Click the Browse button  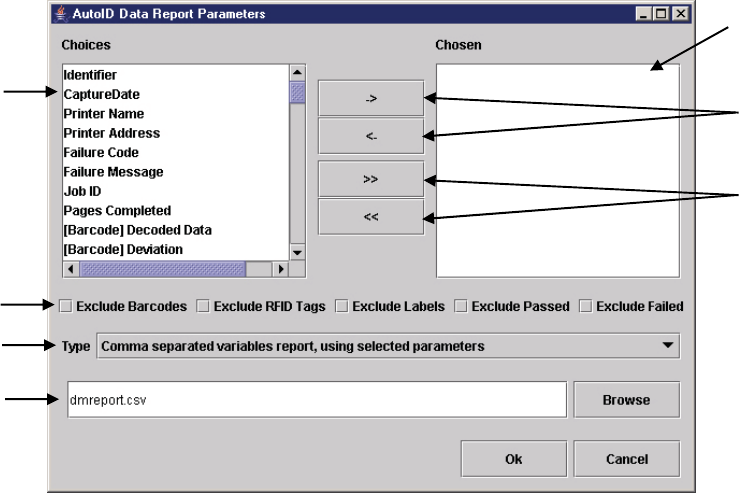626,400
